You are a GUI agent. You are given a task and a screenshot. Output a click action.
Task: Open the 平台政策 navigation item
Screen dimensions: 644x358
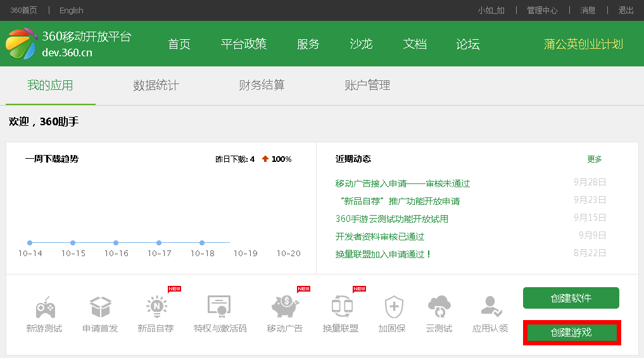(244, 44)
